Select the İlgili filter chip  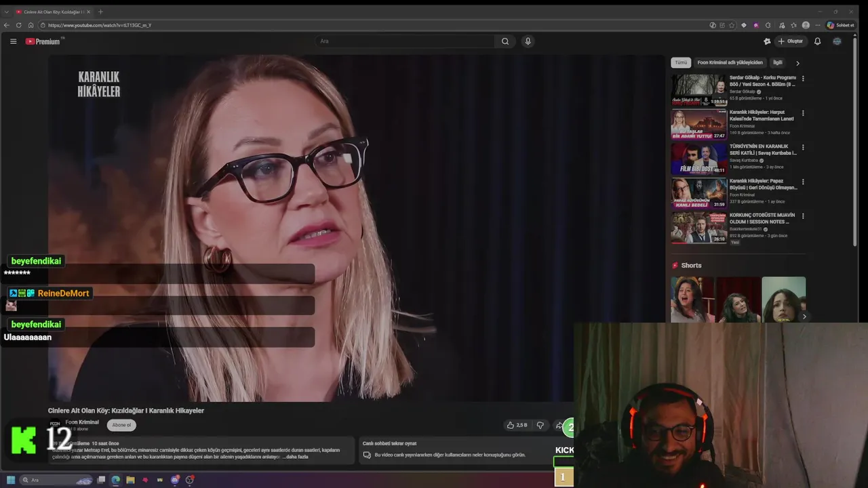778,62
